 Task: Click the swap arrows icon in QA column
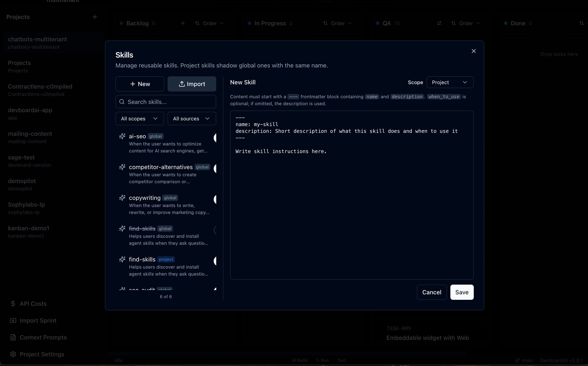(x=439, y=23)
